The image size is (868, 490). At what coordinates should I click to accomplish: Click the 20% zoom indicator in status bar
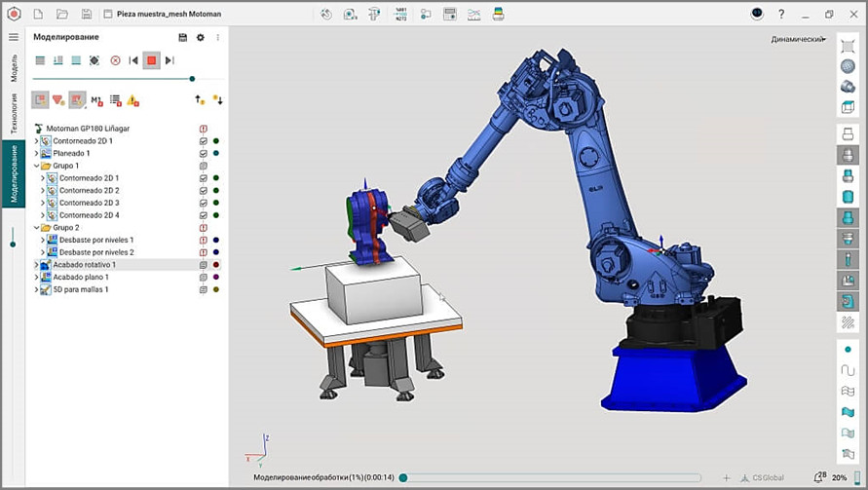(x=839, y=477)
